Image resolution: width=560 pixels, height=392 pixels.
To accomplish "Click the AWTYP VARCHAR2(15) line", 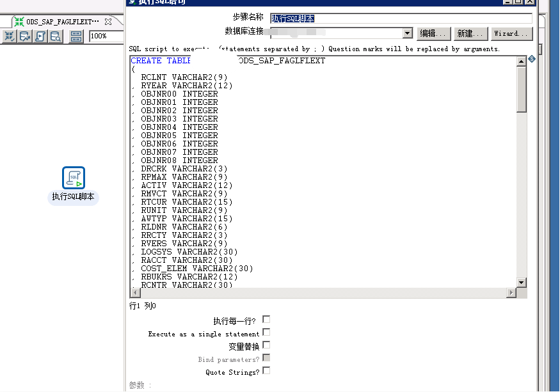I will click(186, 219).
